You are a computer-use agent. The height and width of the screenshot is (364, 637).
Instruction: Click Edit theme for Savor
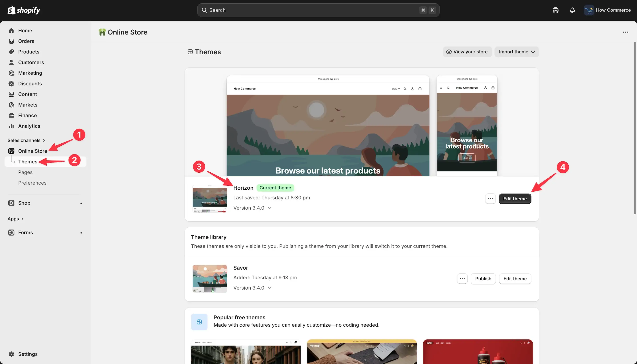(515, 278)
